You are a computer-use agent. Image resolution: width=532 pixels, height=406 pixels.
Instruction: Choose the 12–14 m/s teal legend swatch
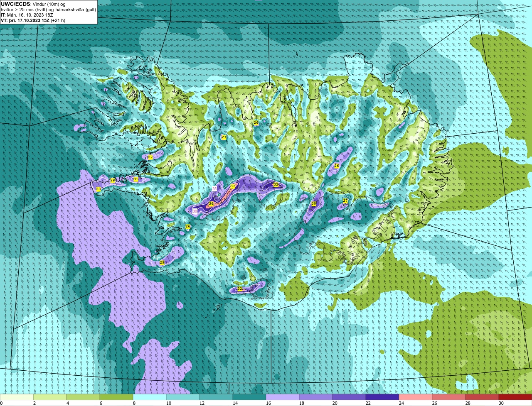216,397
